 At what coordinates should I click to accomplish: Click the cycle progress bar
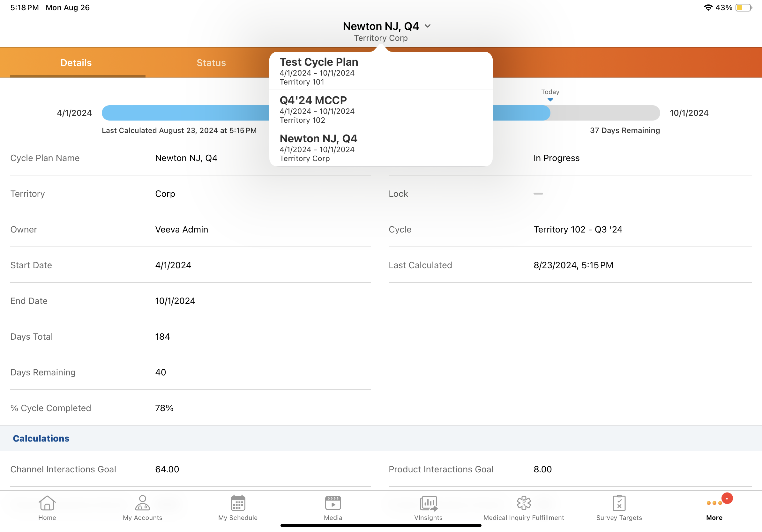(186, 113)
